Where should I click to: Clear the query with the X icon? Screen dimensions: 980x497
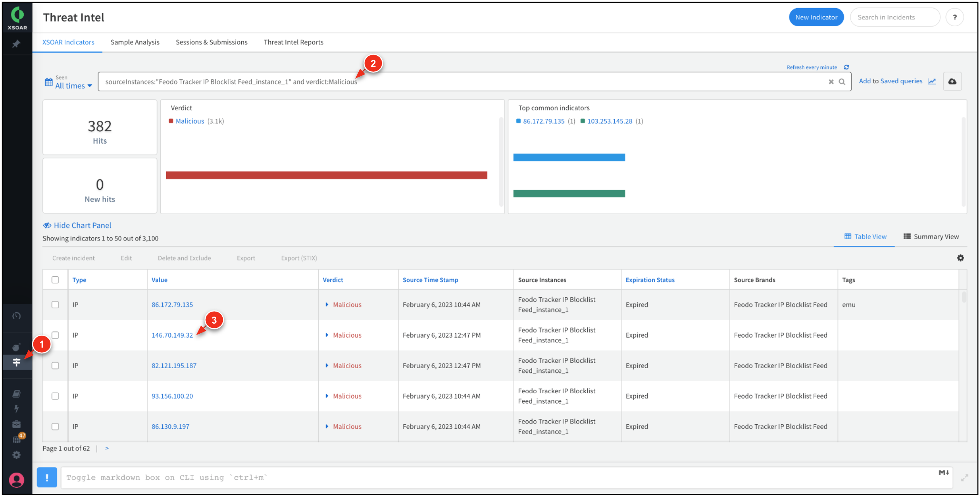point(831,82)
